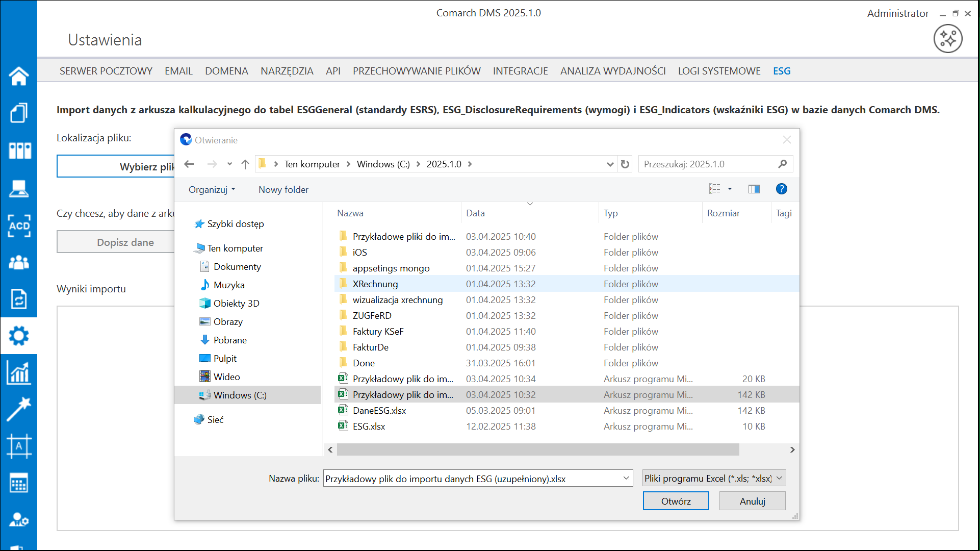The height and width of the screenshot is (551, 980).
Task: Open the document refresh icon in the sidebar
Action: 19,299
